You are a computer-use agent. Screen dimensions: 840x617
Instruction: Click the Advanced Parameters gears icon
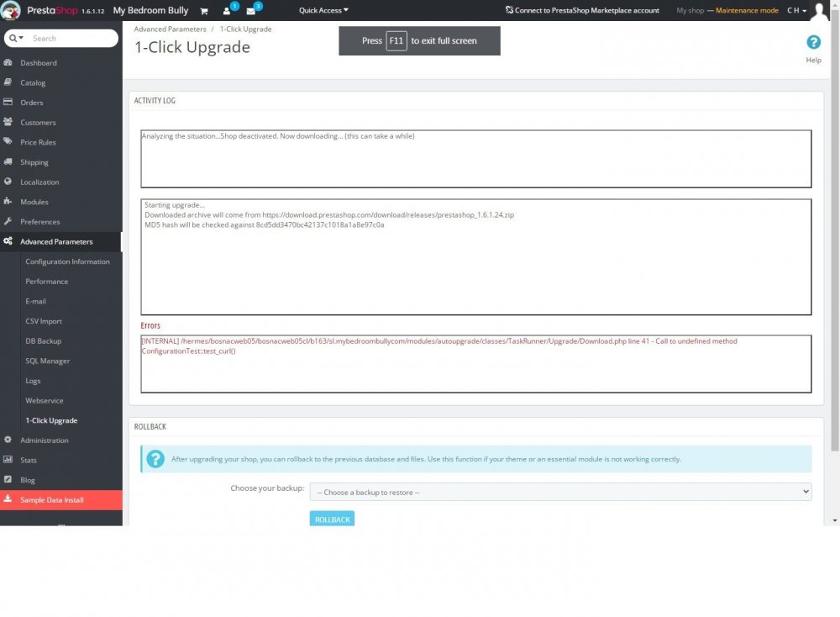(x=8, y=241)
